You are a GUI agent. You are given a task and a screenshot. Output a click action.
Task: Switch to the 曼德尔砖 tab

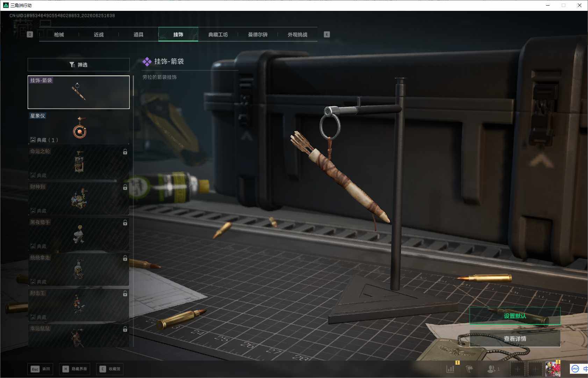point(258,35)
